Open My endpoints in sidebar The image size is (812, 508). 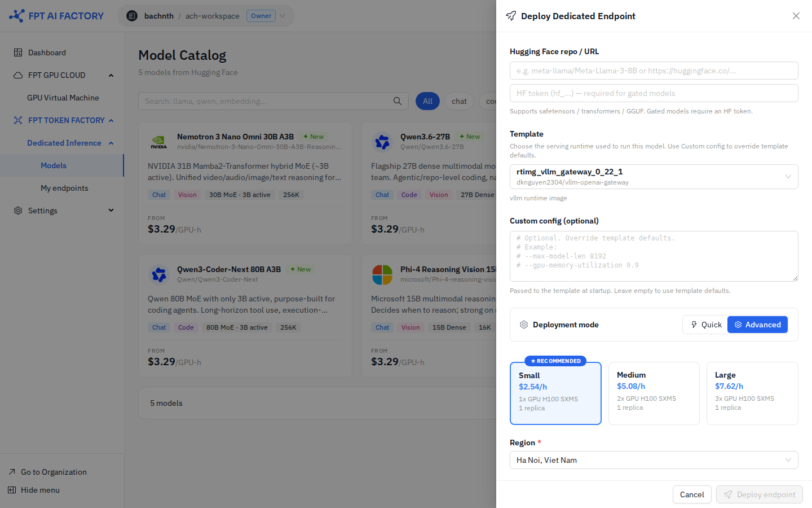[x=62, y=188]
